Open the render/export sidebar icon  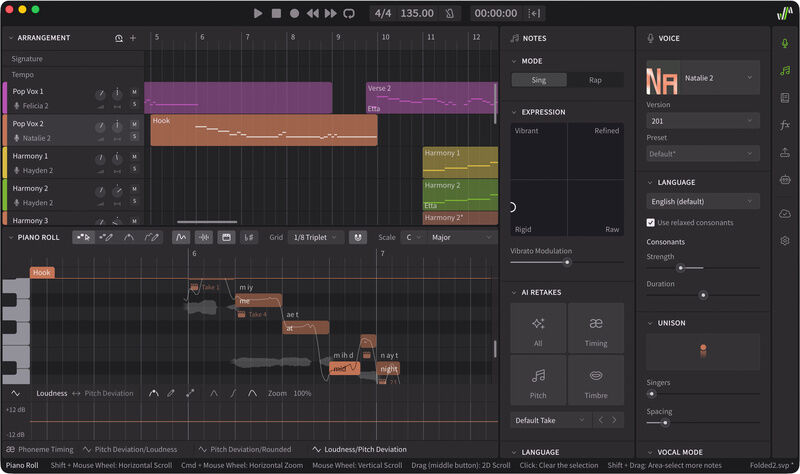pos(785,152)
